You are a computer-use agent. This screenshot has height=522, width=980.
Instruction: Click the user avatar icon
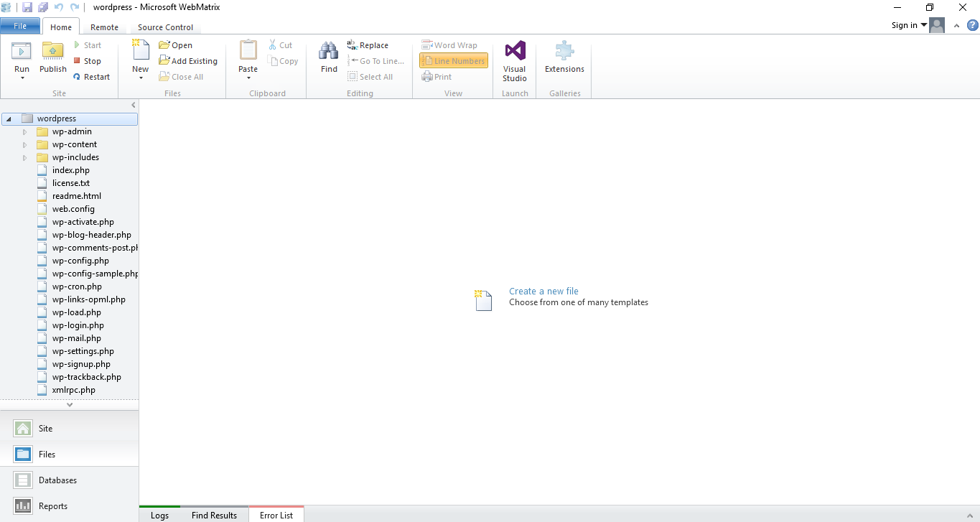pyautogui.click(x=937, y=25)
